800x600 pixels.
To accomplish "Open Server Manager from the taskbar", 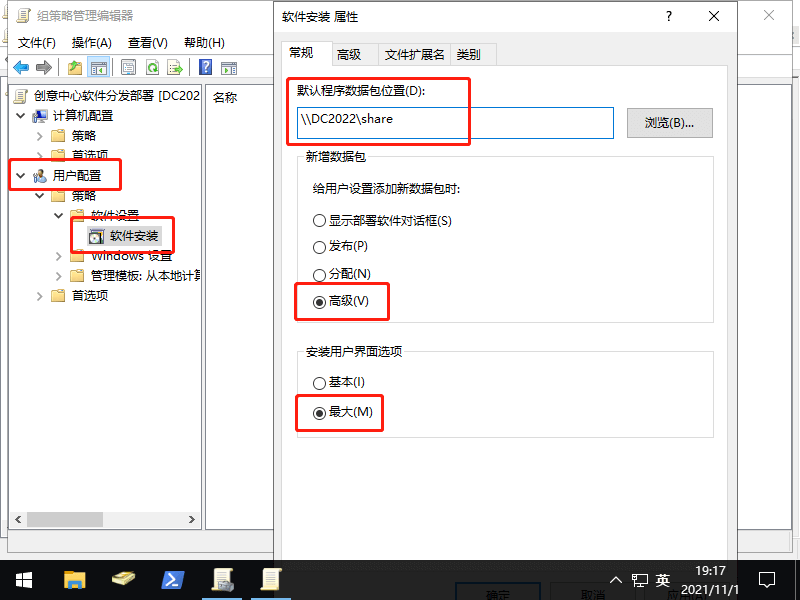I will click(123, 580).
